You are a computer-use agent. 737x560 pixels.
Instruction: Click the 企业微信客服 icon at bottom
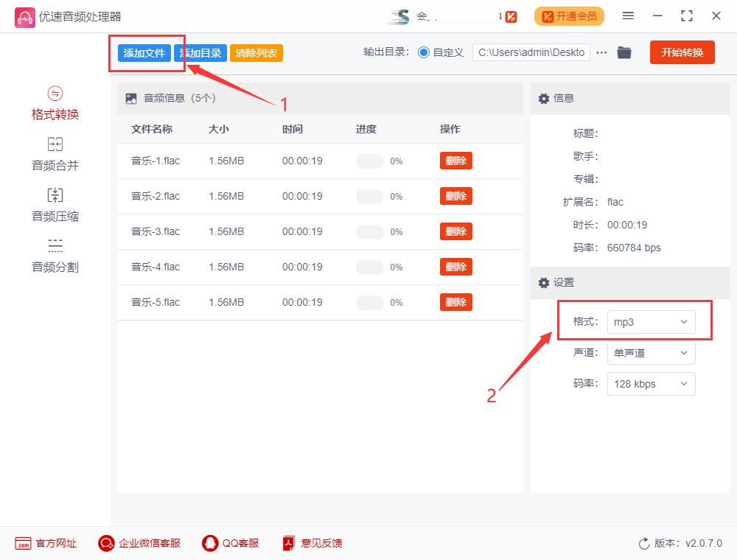[139, 543]
